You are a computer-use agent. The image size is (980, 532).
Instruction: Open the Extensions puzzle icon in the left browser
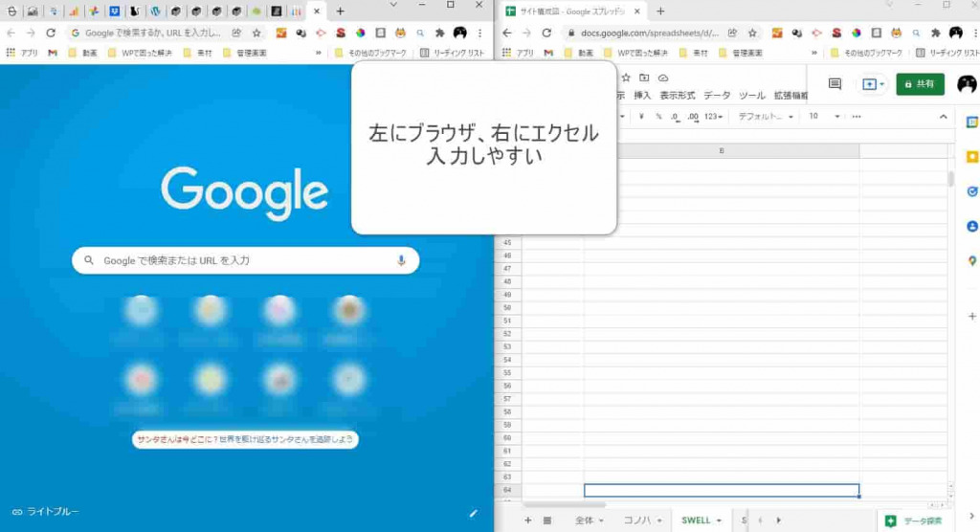(440, 33)
